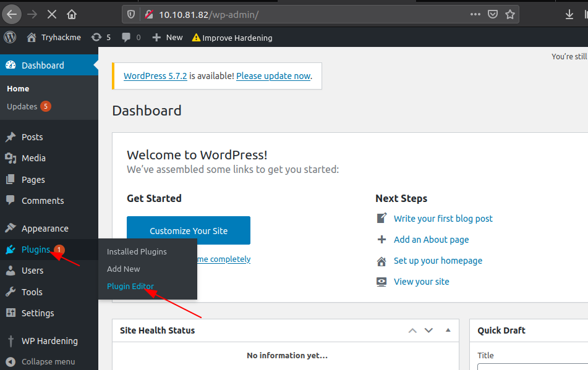The width and height of the screenshot is (588, 370).
Task: Click the WordPress logo in admin bar
Action: click(x=10, y=37)
